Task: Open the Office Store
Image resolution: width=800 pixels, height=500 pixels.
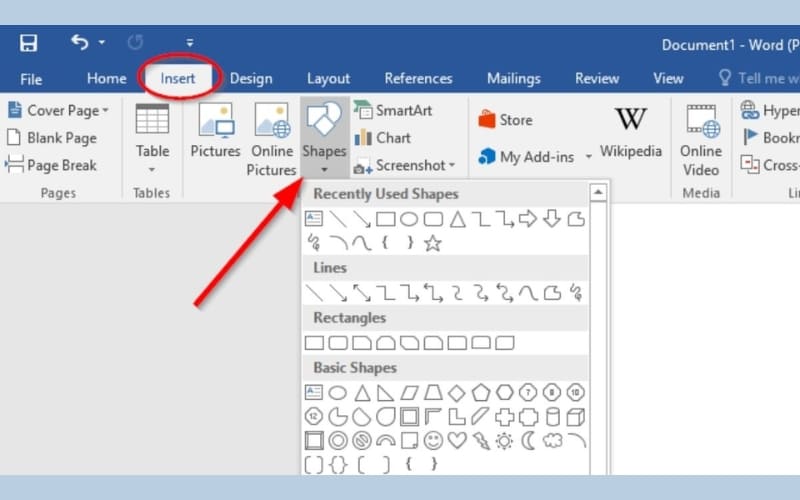Action: 505,120
